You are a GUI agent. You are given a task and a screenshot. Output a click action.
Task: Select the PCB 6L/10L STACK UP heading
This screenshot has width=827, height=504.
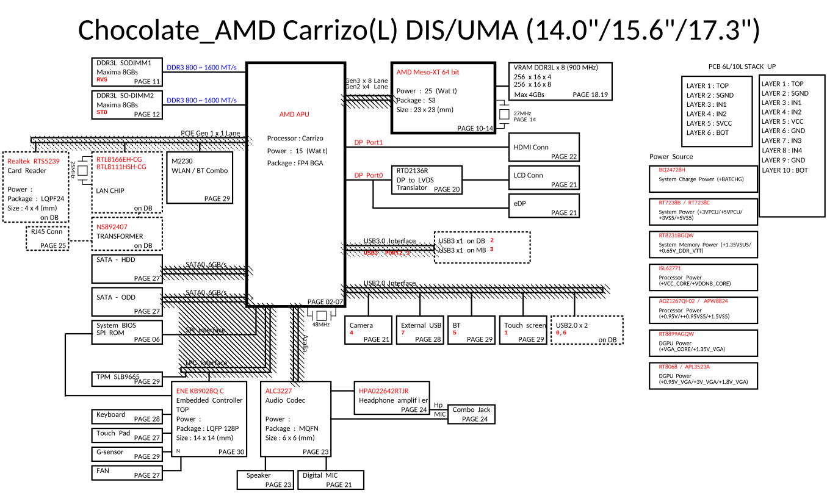(742, 67)
